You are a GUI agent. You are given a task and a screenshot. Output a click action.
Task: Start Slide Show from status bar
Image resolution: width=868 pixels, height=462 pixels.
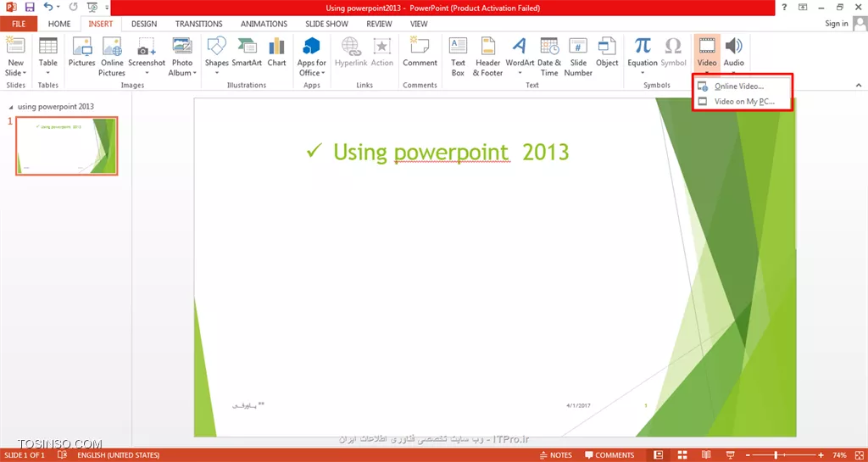[x=730, y=455]
